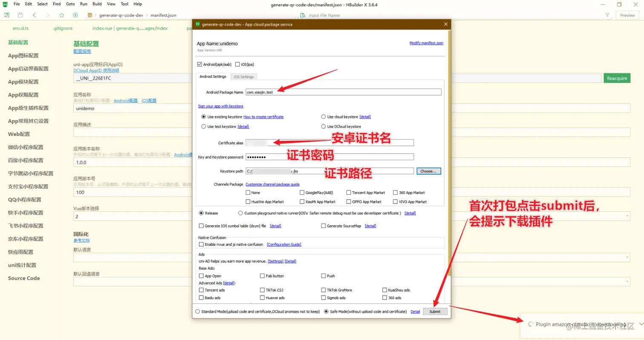Open the 默认回退语言 dropdown arrow
The image size is (644, 340).
click(x=627, y=282)
